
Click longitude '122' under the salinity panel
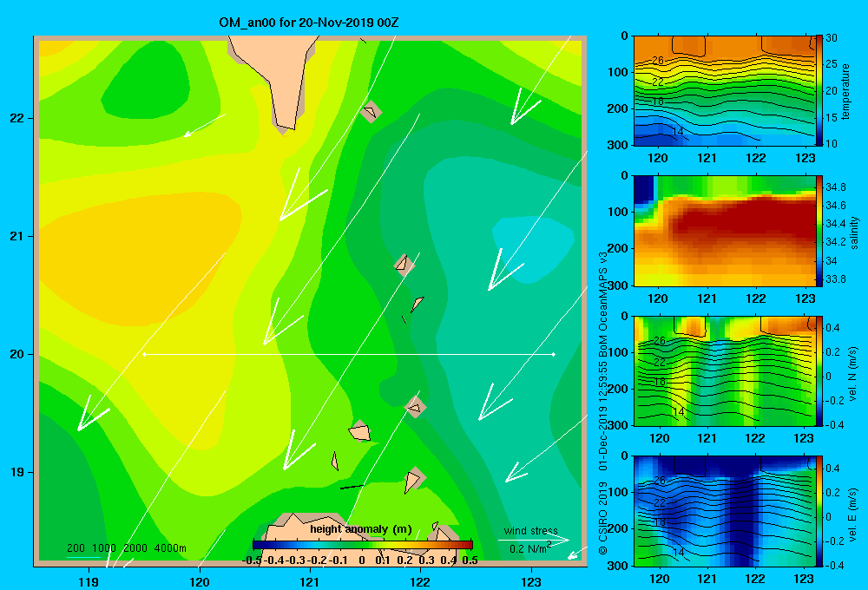point(756,298)
